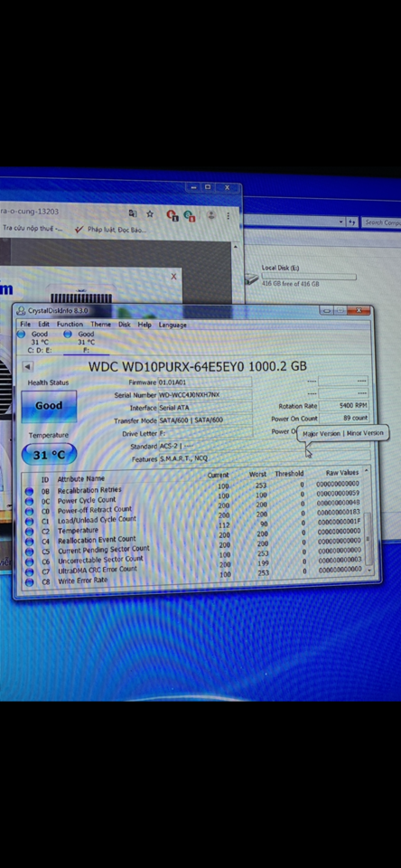401x868 pixels.
Task: Click the Local Disk (E:) capacity bar
Action: [309, 276]
